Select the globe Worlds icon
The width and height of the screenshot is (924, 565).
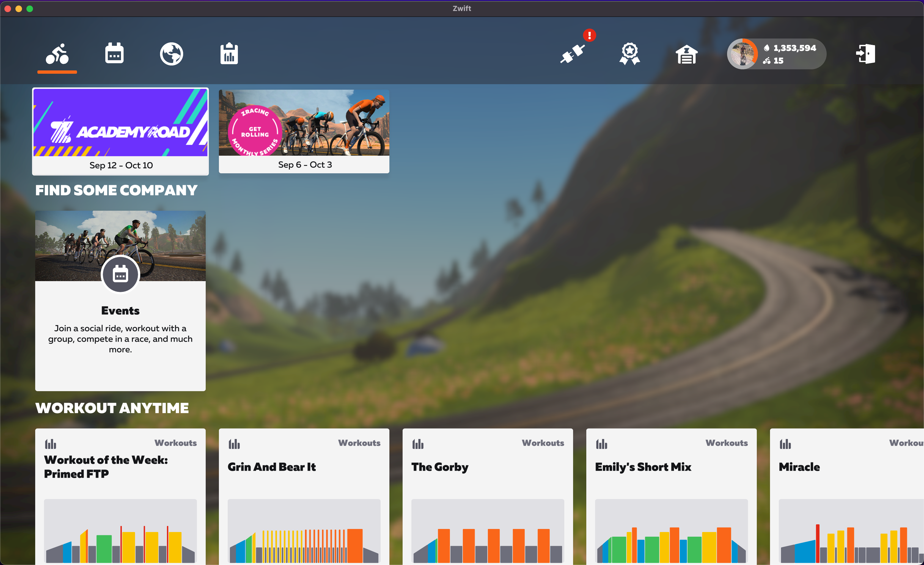171,54
